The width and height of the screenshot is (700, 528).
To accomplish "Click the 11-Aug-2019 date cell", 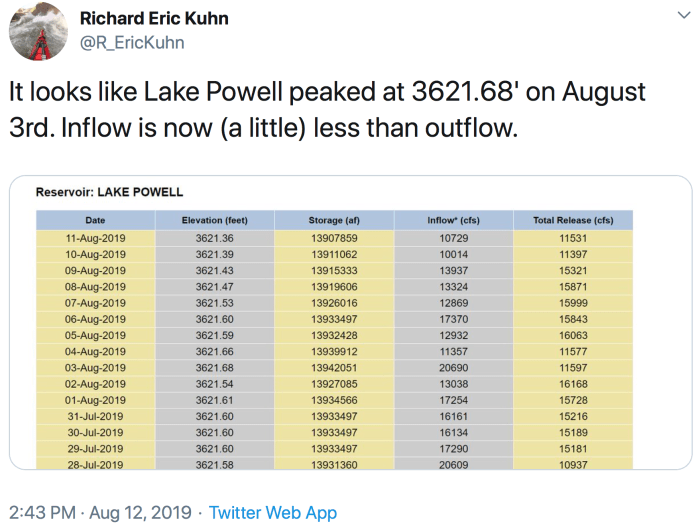I will click(x=95, y=238).
